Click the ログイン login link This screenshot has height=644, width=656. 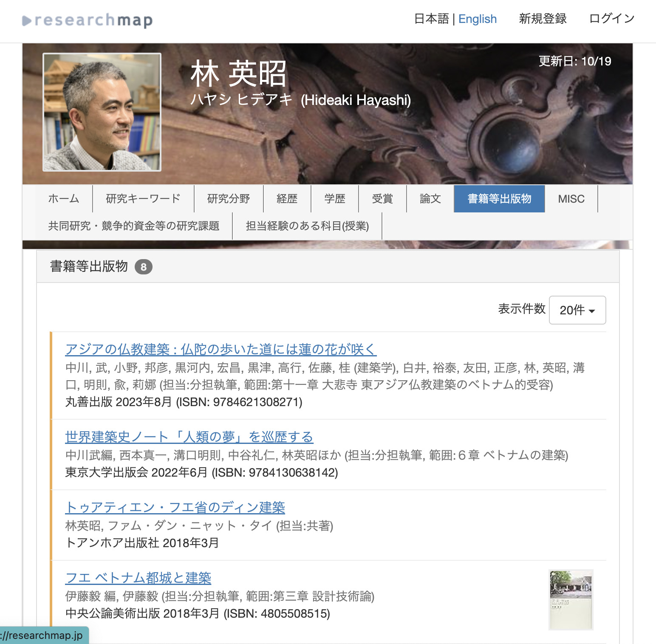611,19
